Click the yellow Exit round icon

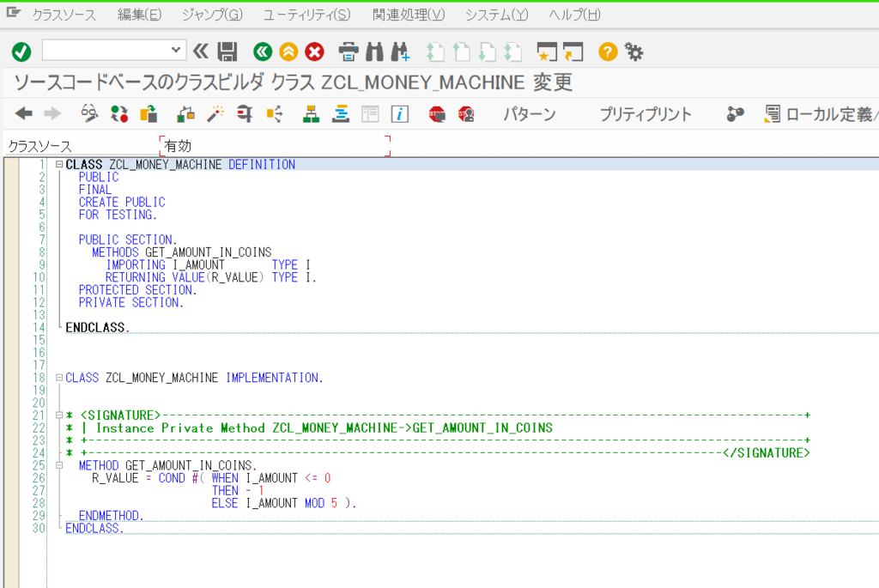[288, 52]
